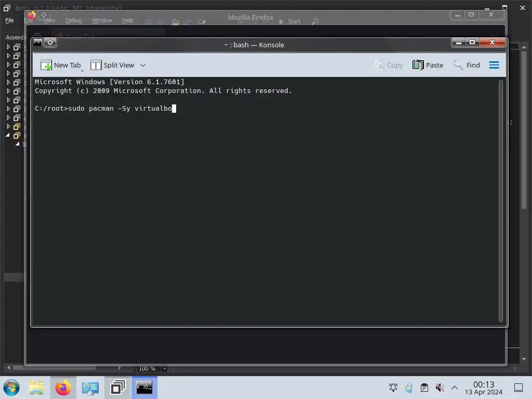Click dnSpy horizontal scrollbar left arrow
532x399 pixels.
click(8, 368)
